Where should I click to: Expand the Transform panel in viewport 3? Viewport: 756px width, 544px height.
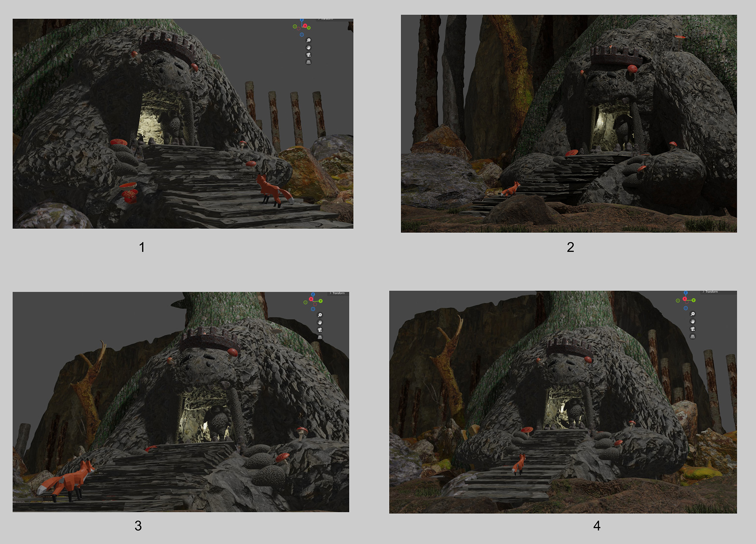click(x=337, y=293)
